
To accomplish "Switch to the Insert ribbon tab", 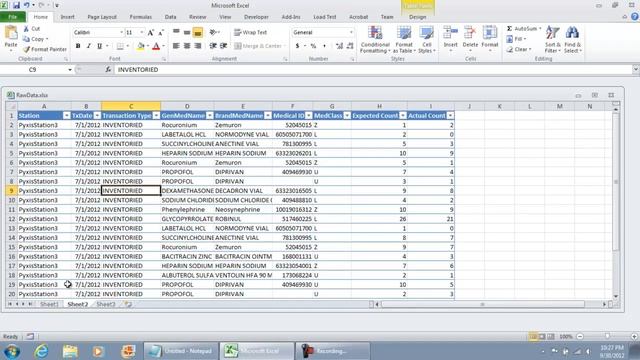I will (x=67, y=17).
